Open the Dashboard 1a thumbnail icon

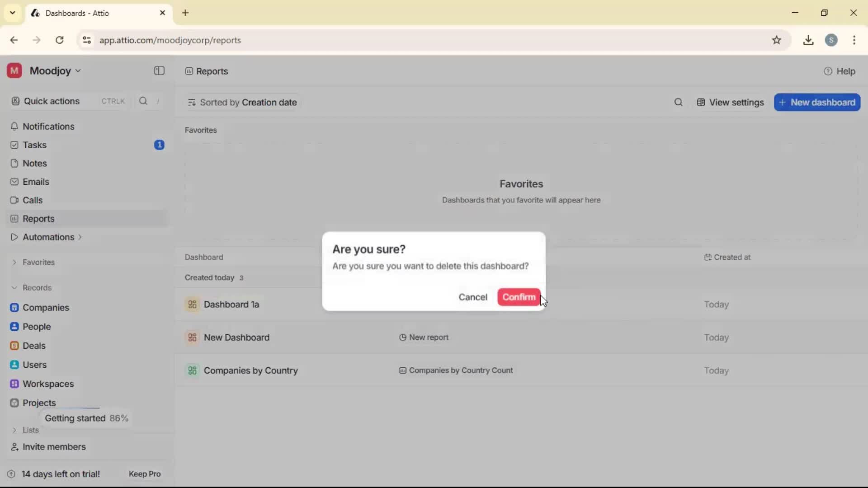pyautogui.click(x=192, y=304)
